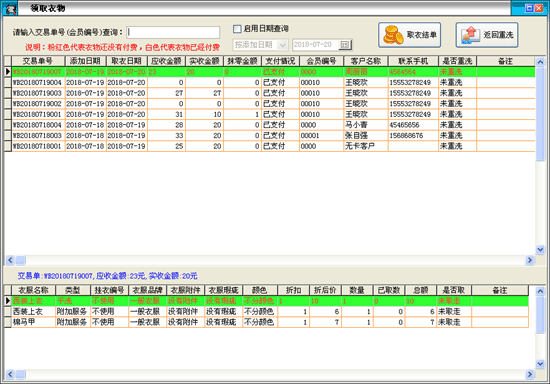Click customer name 无卡客户

pos(360,146)
